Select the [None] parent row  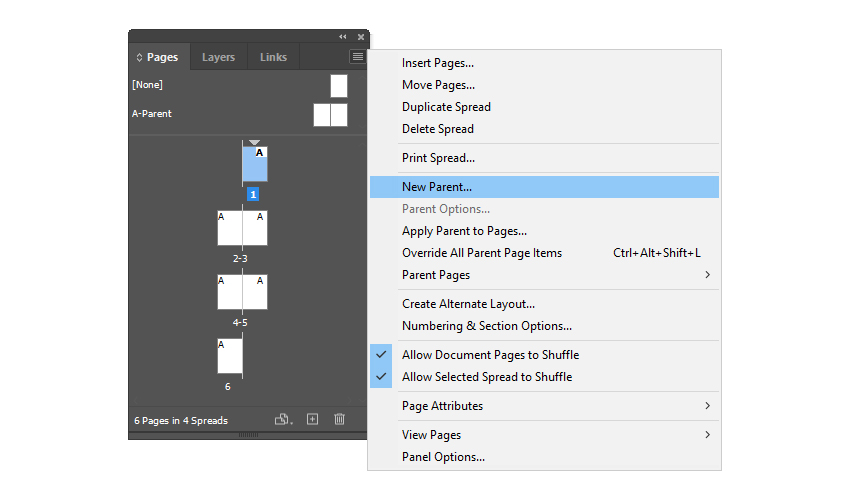(239, 85)
